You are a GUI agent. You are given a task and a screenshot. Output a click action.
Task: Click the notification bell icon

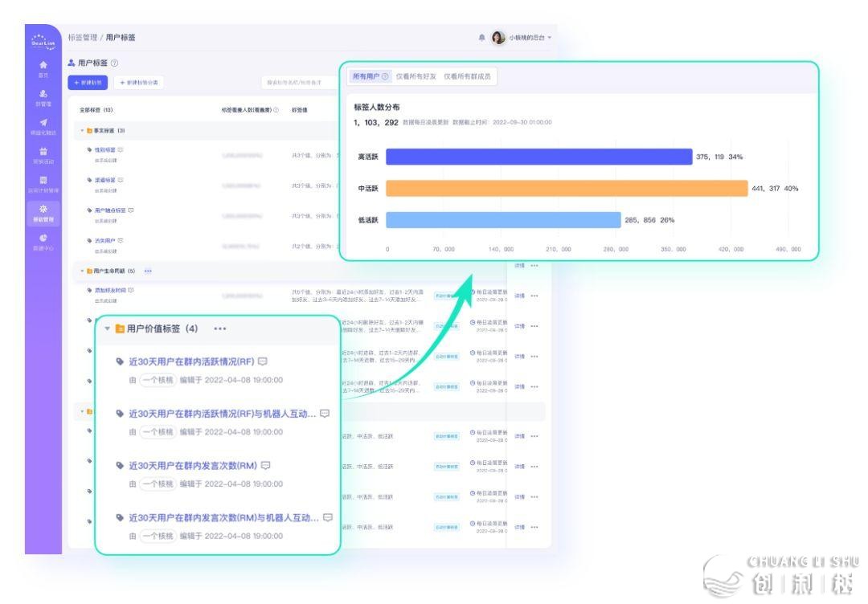coord(481,38)
